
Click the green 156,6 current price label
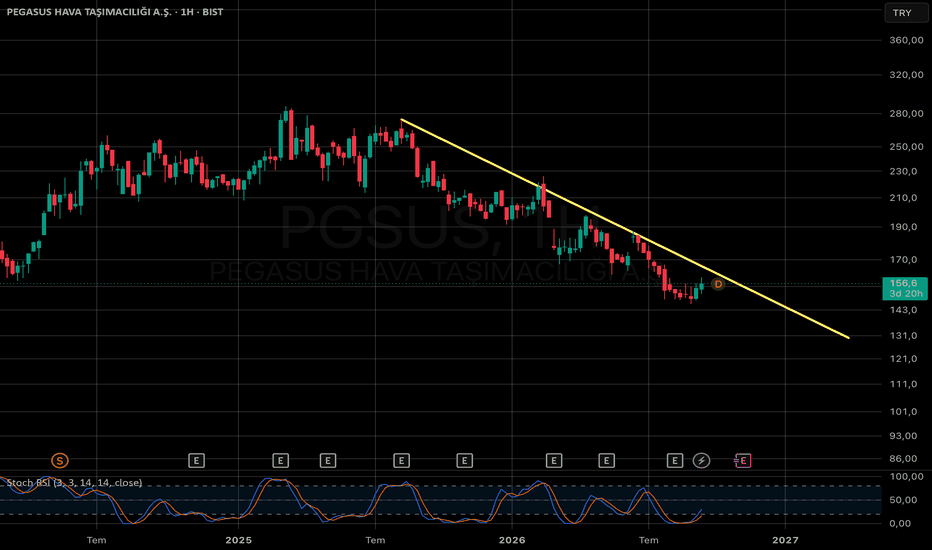coord(905,288)
